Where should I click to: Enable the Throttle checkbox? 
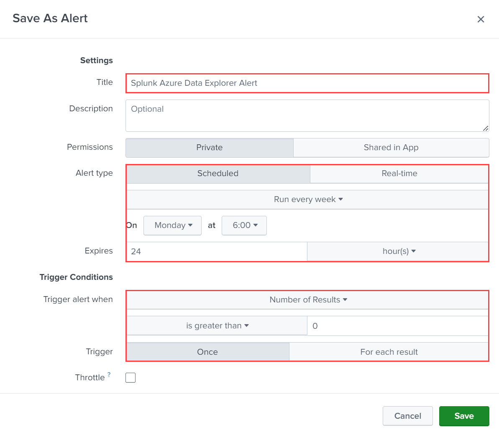point(131,377)
